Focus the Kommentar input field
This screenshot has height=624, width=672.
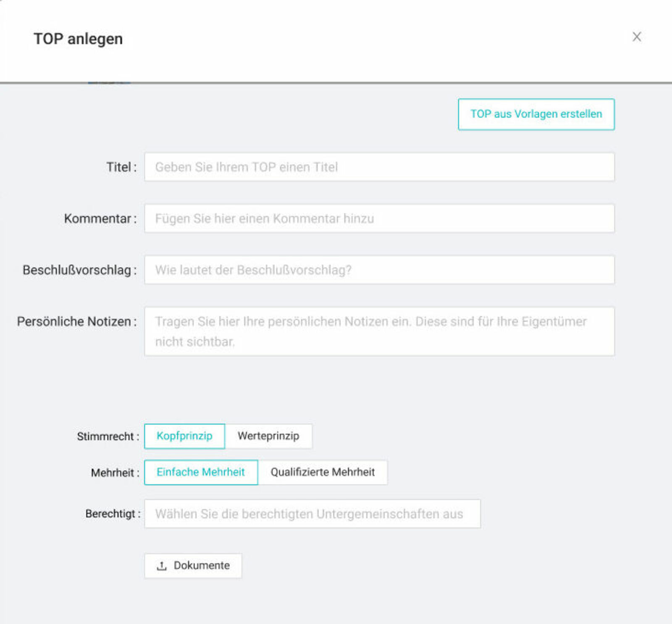click(380, 219)
